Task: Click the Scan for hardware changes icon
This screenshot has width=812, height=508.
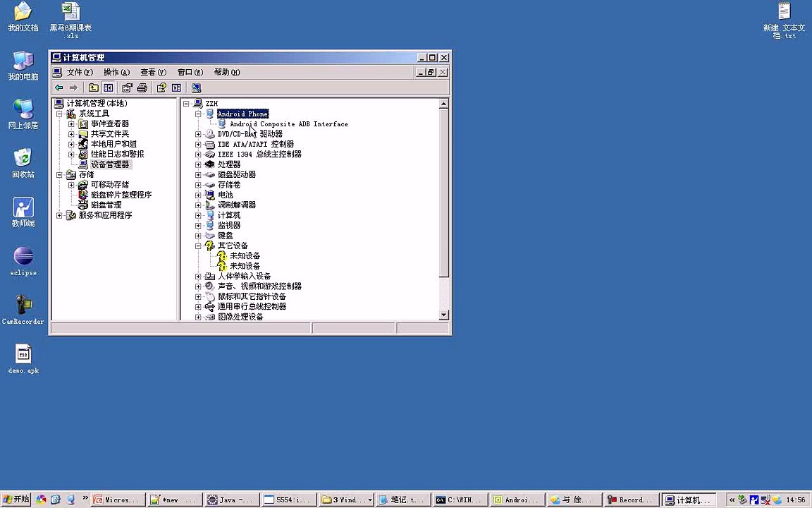Action: tap(196, 87)
